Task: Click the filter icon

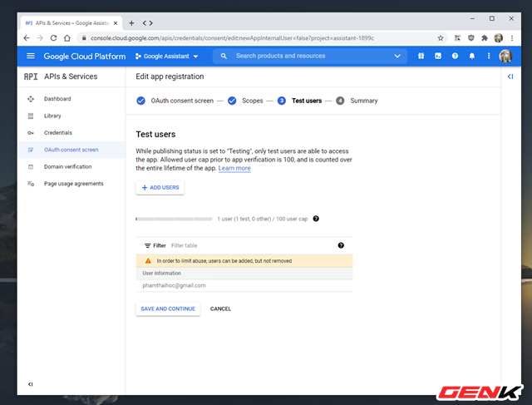Action: coord(148,245)
